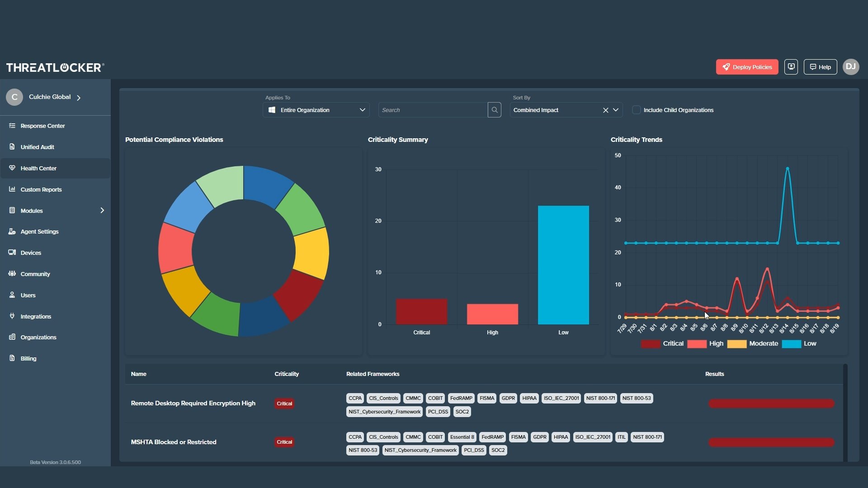The image size is (868, 488).
Task: Click the Related Frameworks column header
Action: pyautogui.click(x=373, y=374)
